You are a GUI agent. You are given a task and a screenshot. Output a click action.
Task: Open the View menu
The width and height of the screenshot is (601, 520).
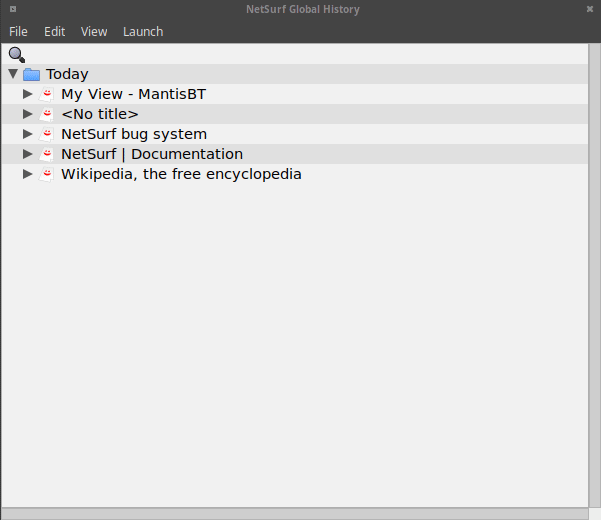pos(94,32)
